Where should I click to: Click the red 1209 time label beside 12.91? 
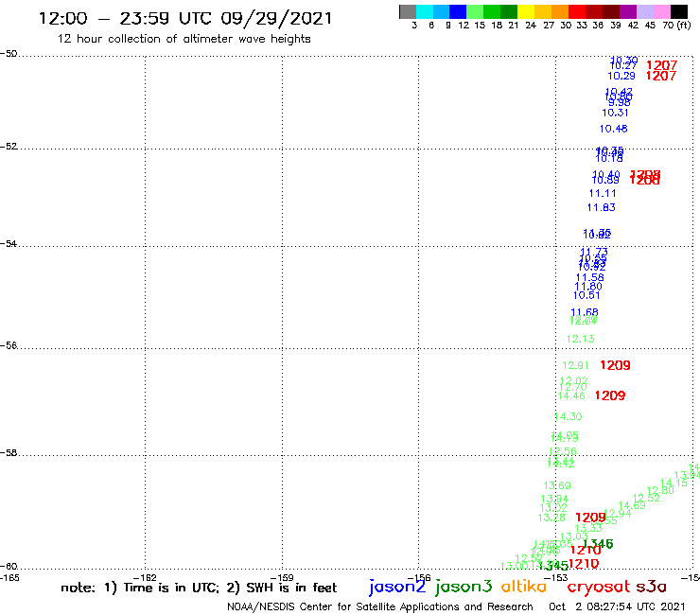(x=615, y=366)
